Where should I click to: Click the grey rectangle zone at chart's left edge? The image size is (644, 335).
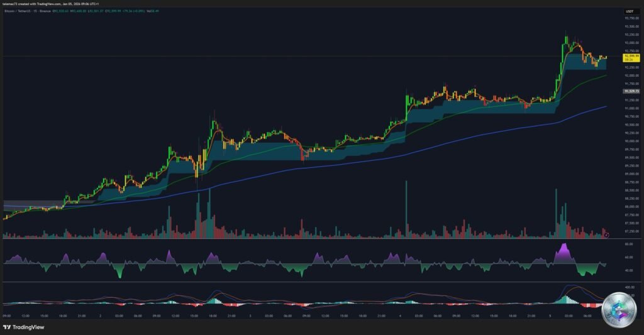coord(31,204)
